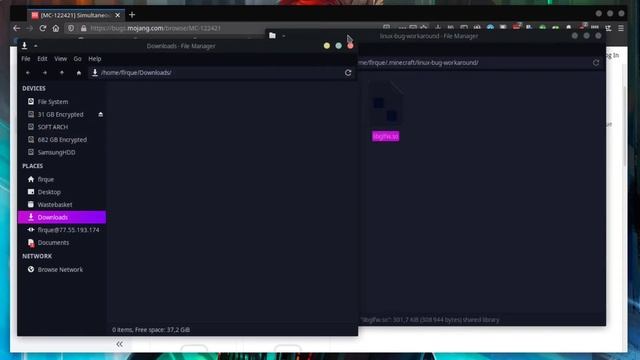
Task: Go back in the browser
Action: [17, 28]
